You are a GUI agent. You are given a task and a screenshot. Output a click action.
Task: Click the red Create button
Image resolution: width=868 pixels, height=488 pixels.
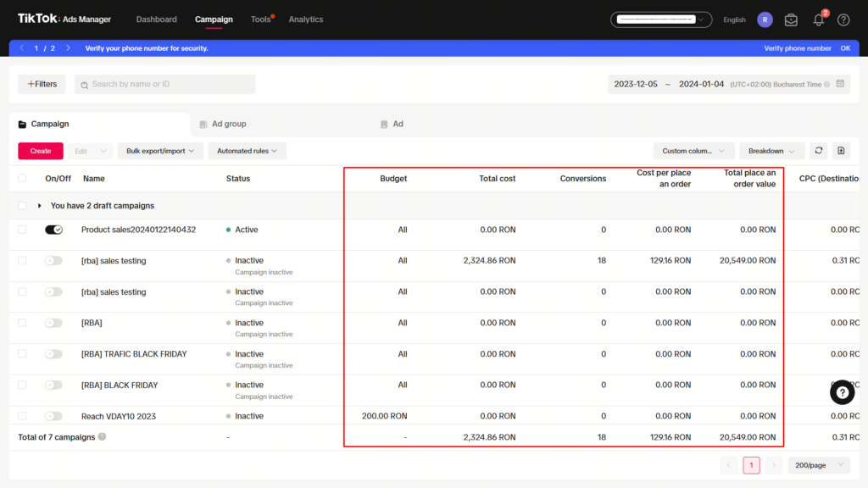[x=41, y=151]
